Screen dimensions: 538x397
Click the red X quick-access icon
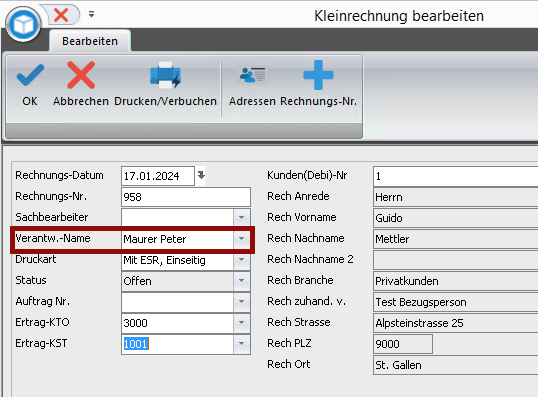[x=61, y=15]
